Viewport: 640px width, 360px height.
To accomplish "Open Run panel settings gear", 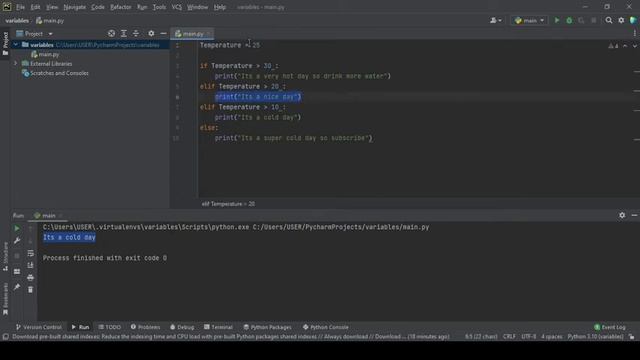I will tap(622, 215).
